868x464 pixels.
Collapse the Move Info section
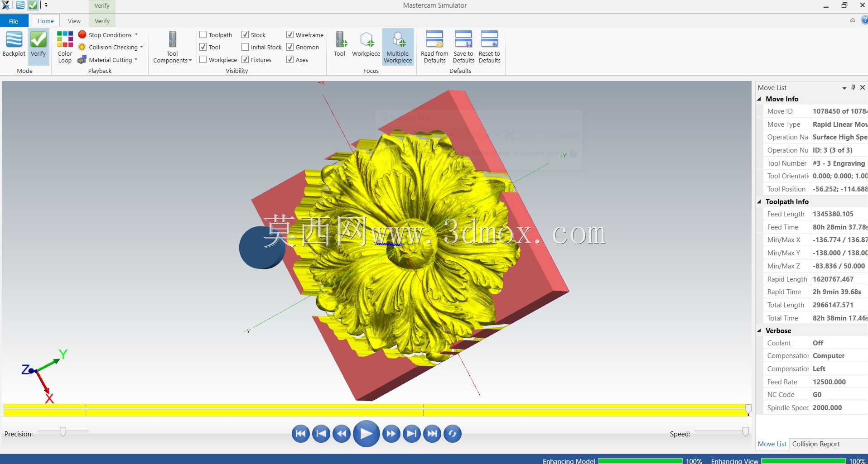pos(759,99)
